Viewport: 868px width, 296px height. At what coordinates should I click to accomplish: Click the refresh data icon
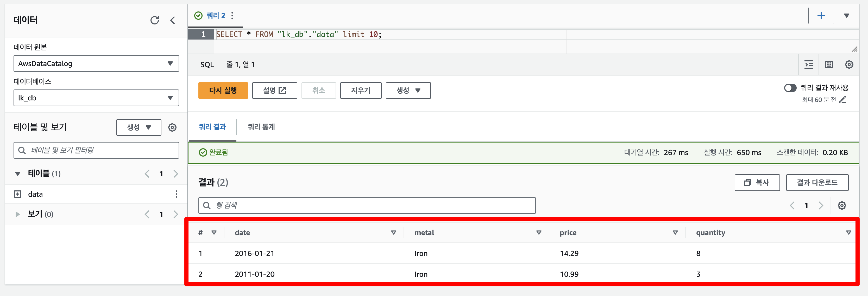[154, 20]
